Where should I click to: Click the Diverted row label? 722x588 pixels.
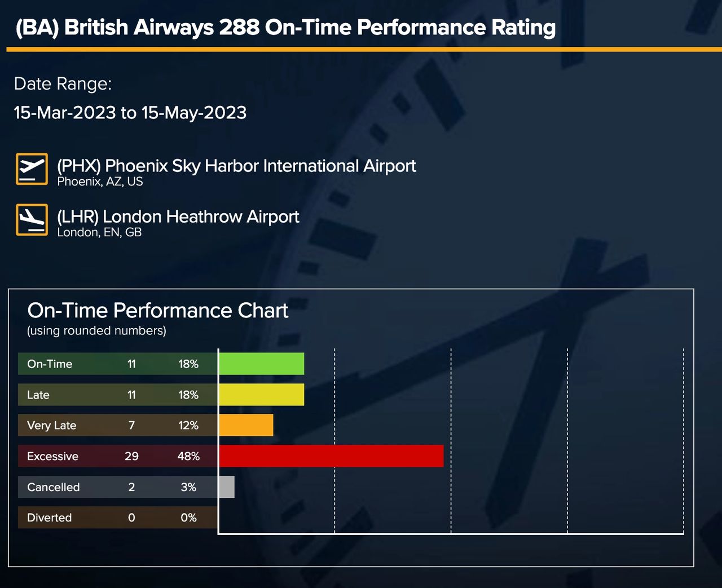pyautogui.click(x=50, y=518)
